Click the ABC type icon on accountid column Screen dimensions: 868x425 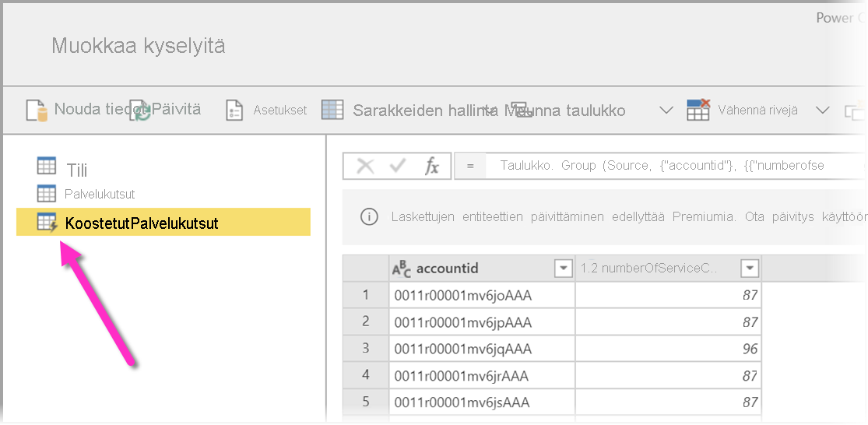pos(402,269)
